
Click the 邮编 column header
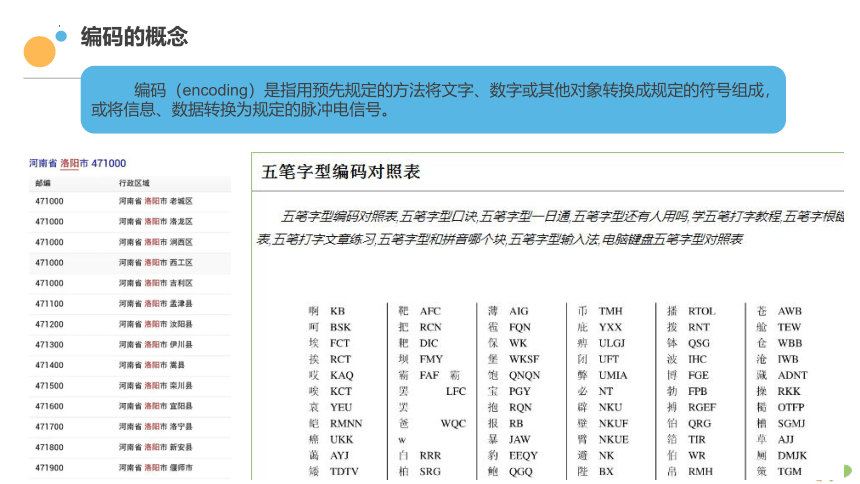pos(43,183)
